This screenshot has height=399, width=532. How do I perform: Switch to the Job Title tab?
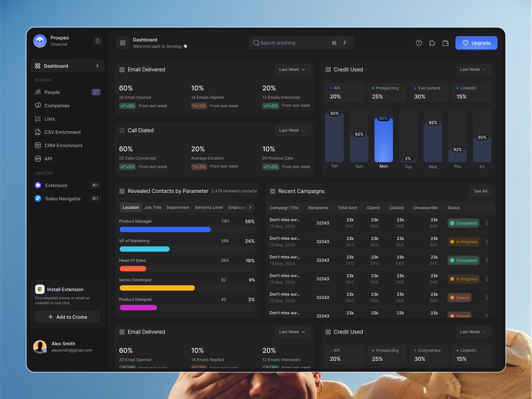coord(153,207)
